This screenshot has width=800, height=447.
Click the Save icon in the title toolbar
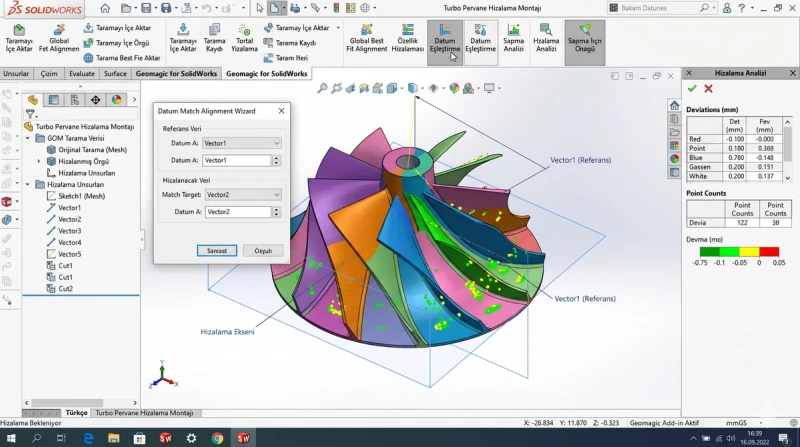[x=146, y=8]
